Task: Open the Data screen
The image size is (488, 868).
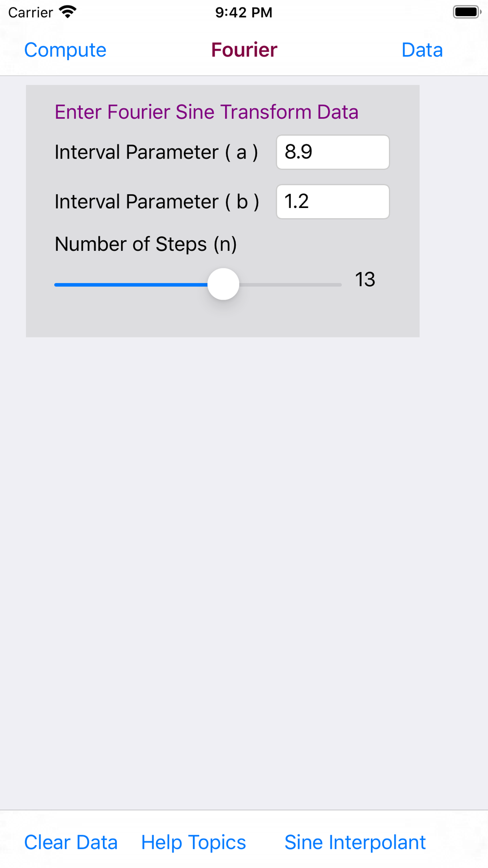Action: (422, 50)
